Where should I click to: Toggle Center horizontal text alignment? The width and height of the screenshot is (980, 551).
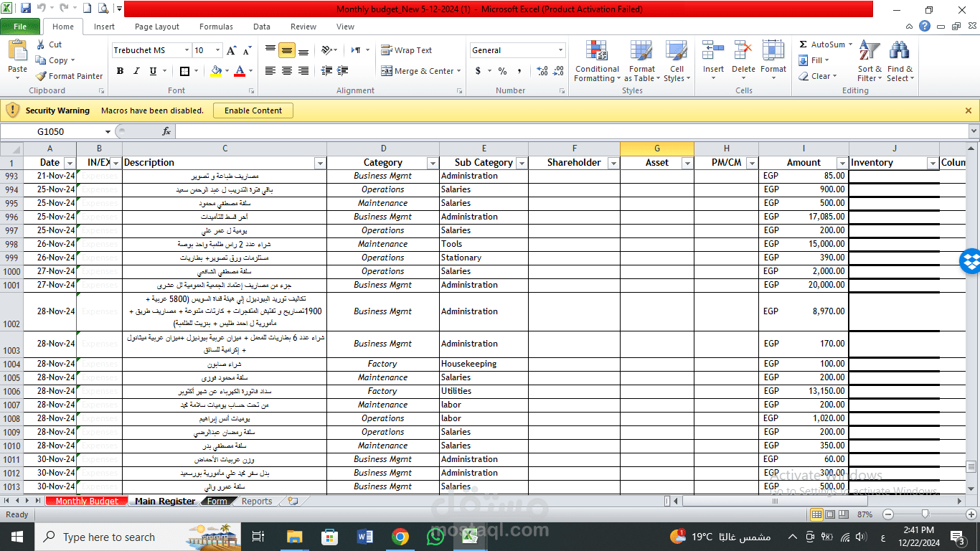[x=287, y=71]
